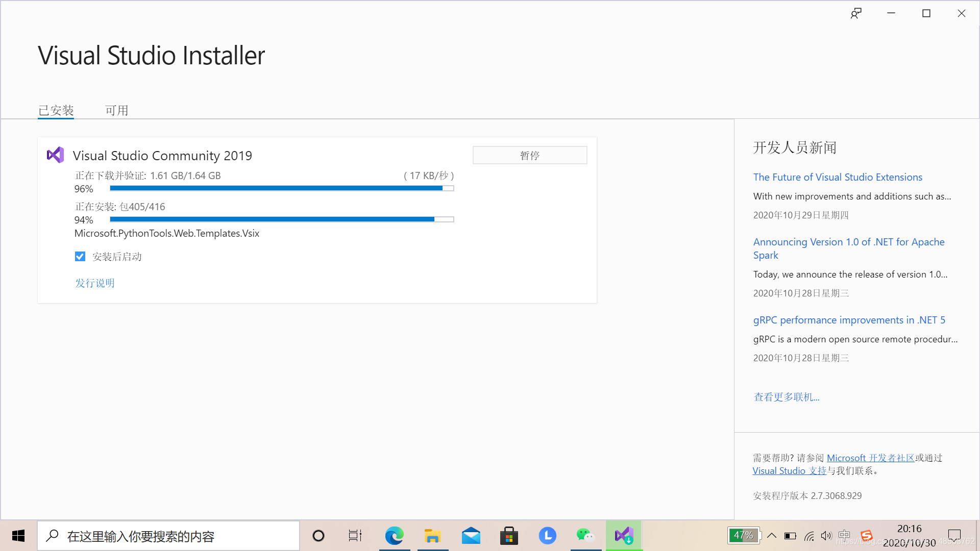Open the Mail app on taskbar

[x=471, y=536]
